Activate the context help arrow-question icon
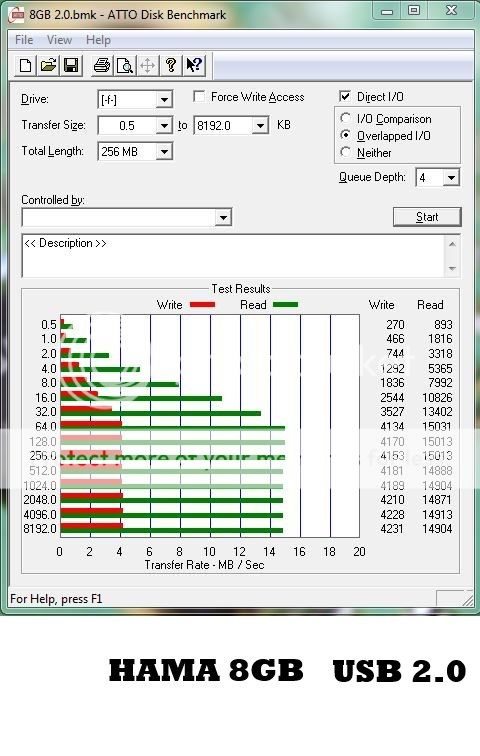480x756 pixels. click(194, 65)
